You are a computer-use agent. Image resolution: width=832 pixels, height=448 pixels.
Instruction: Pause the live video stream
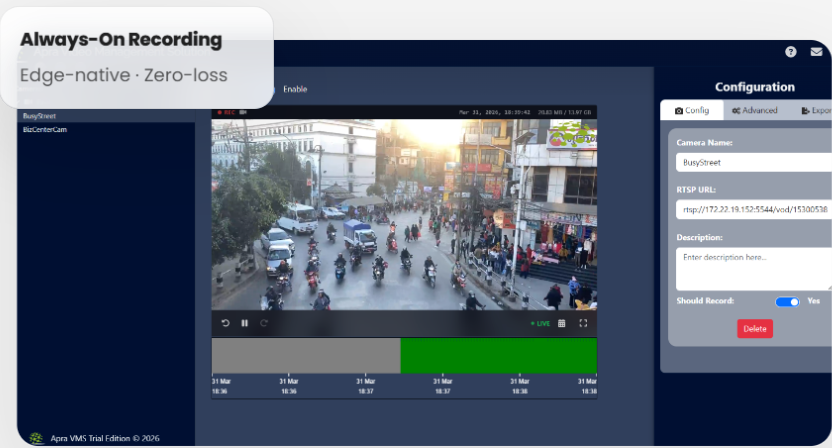245,323
